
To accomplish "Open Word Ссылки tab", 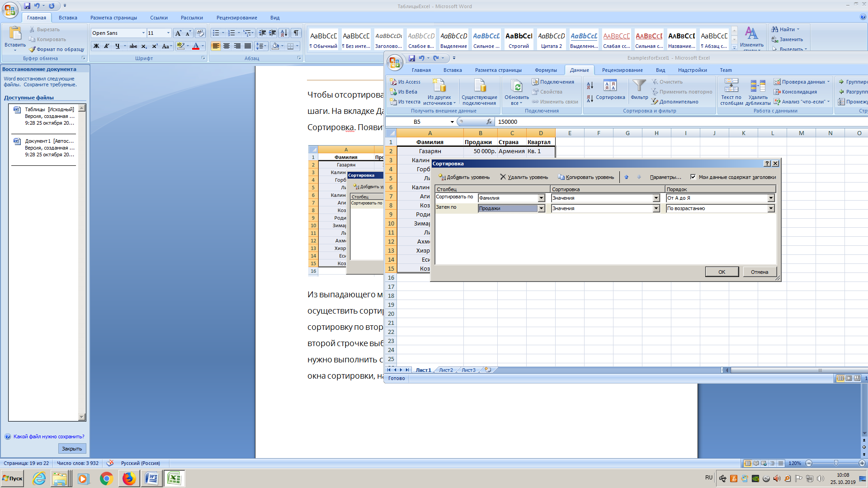I will [x=159, y=18].
